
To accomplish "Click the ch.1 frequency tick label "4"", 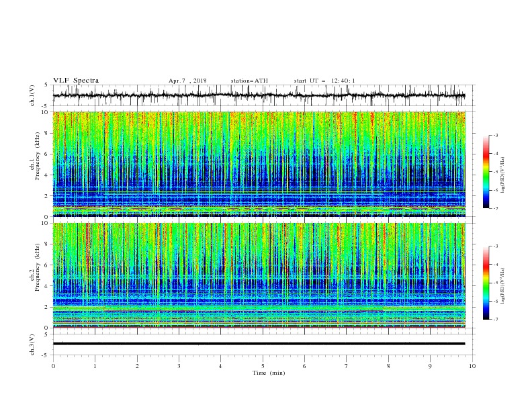I will pyautogui.click(x=46, y=175).
